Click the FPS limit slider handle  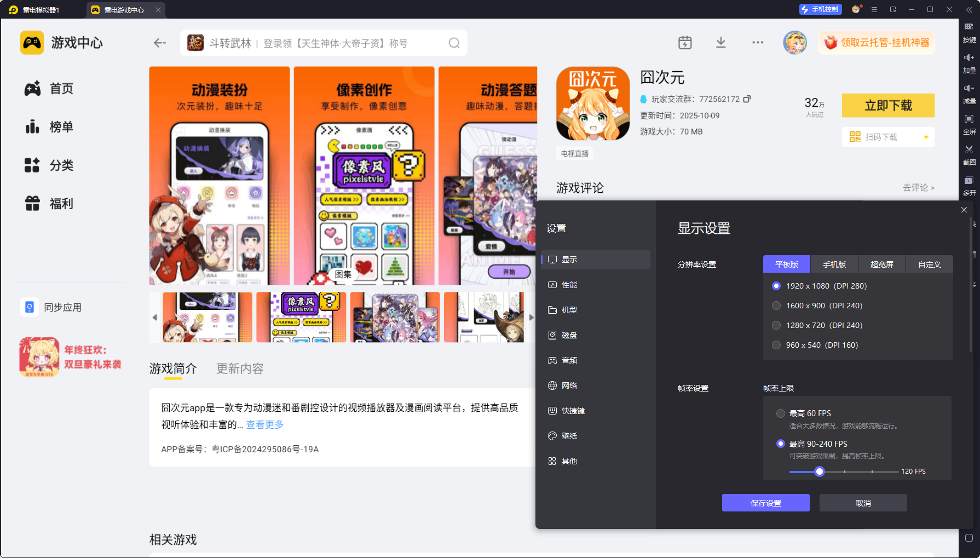click(x=820, y=471)
